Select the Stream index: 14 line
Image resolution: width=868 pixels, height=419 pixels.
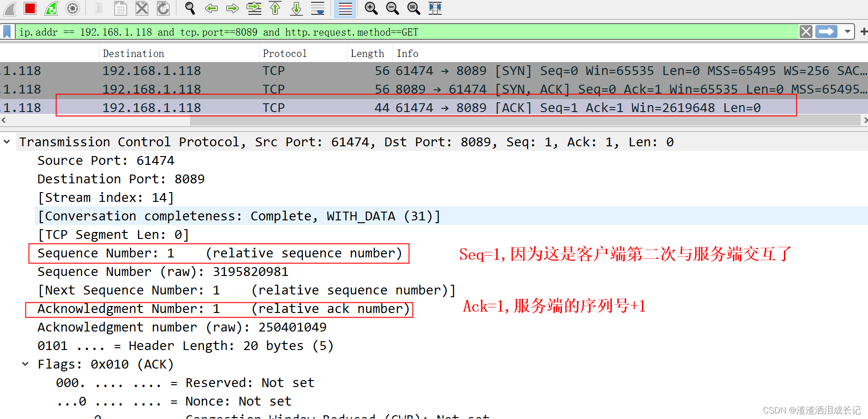[x=106, y=198]
